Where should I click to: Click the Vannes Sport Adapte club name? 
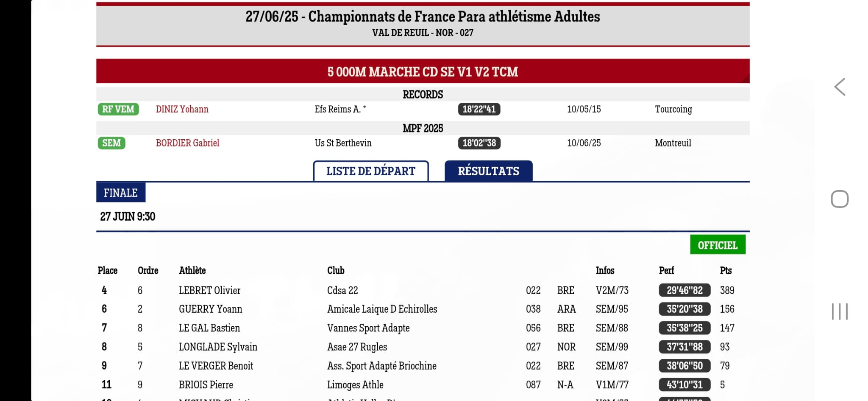tap(368, 328)
